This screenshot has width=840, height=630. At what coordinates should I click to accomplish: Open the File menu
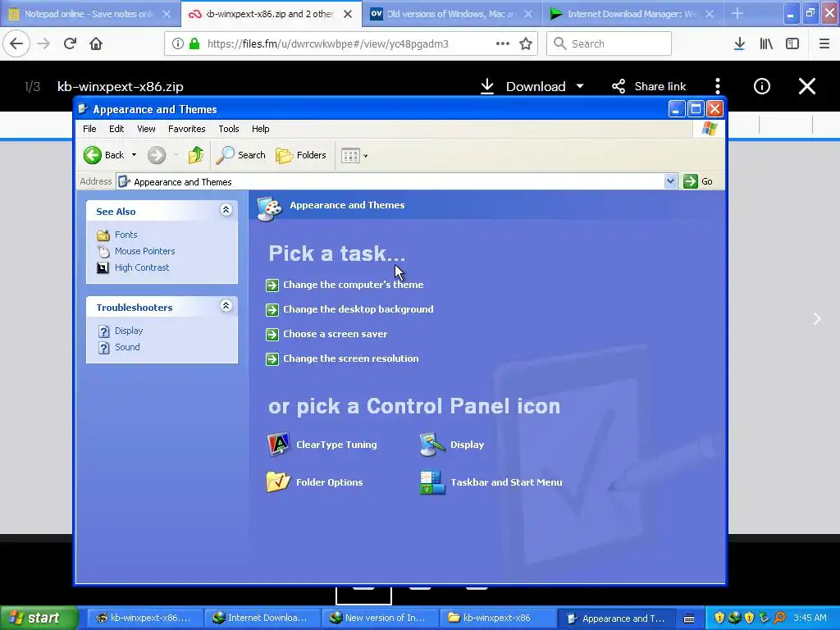89,129
